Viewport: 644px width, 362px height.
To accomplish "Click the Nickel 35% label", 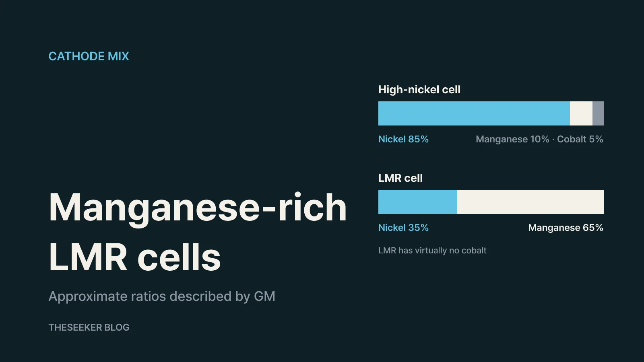I will pos(403,228).
